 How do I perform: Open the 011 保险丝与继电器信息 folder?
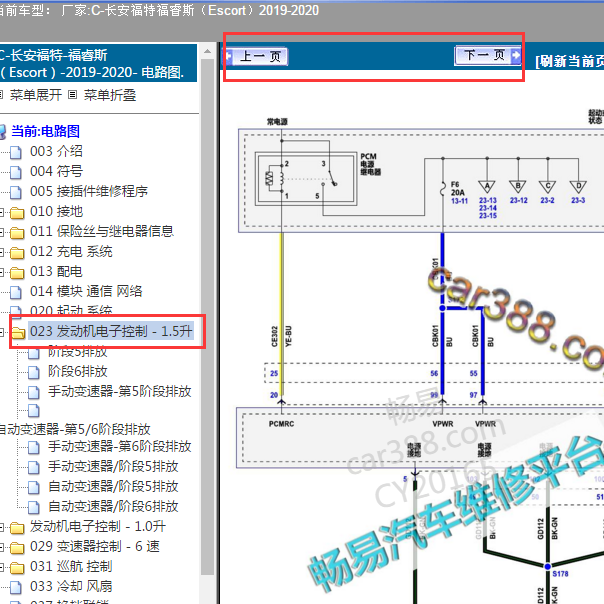tap(102, 232)
